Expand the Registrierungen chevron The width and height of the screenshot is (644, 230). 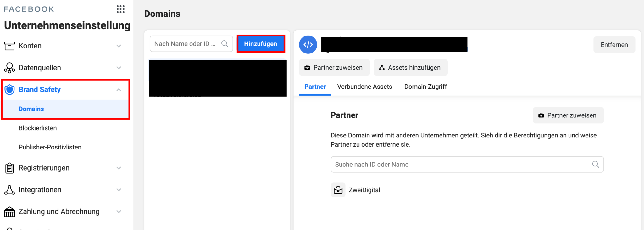(x=119, y=168)
